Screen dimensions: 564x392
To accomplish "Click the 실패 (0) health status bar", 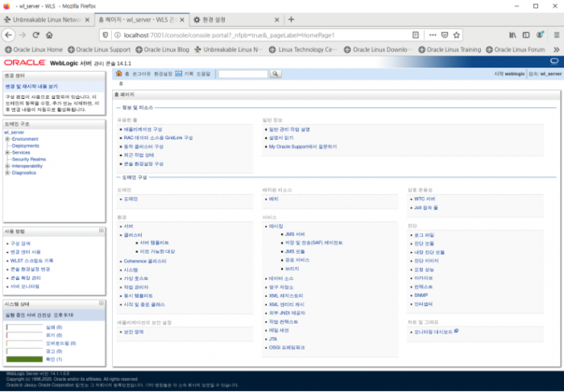I will [x=24, y=328].
